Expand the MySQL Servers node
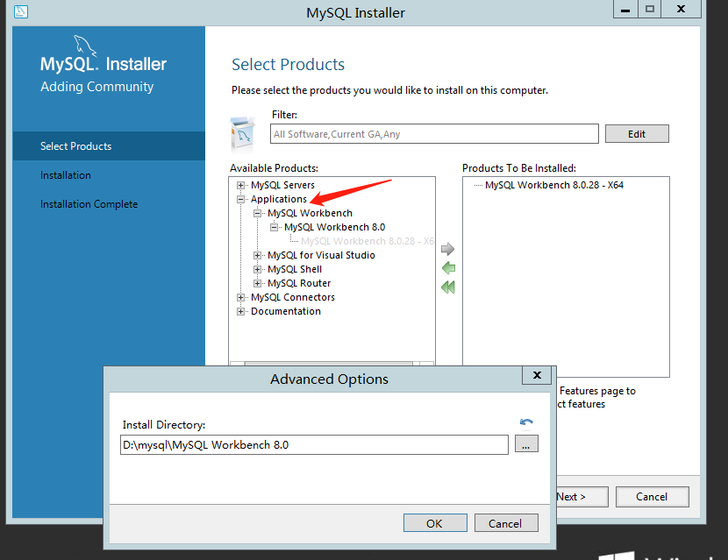This screenshot has height=560, width=728. click(240, 186)
